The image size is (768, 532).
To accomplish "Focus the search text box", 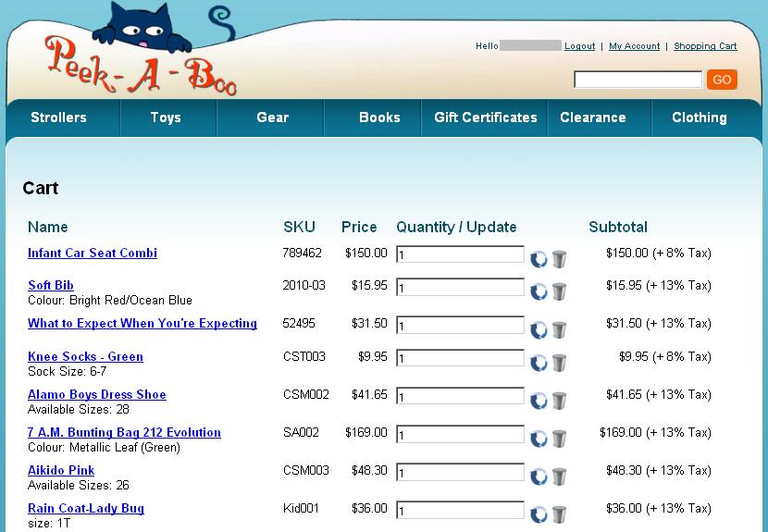I will (638, 80).
